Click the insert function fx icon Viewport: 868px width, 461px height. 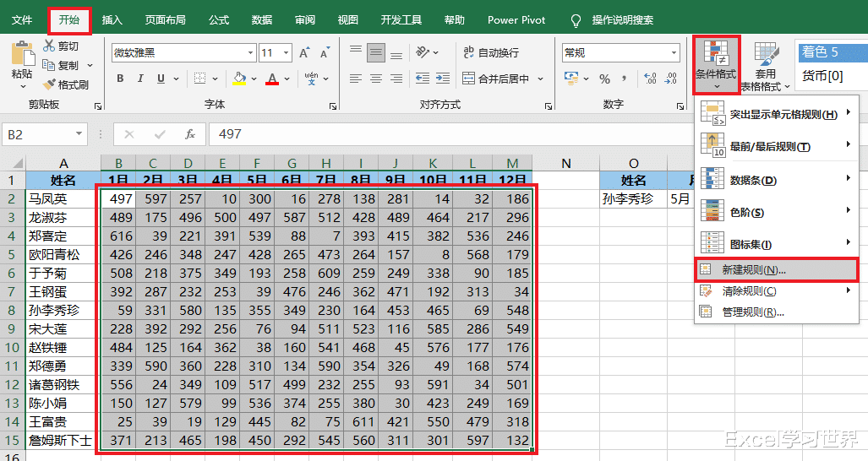190,133
